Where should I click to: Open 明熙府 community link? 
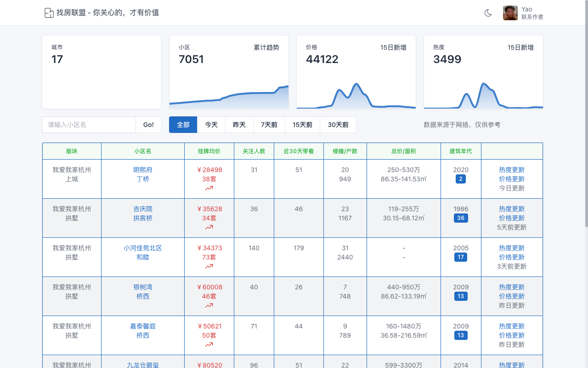[x=143, y=170]
